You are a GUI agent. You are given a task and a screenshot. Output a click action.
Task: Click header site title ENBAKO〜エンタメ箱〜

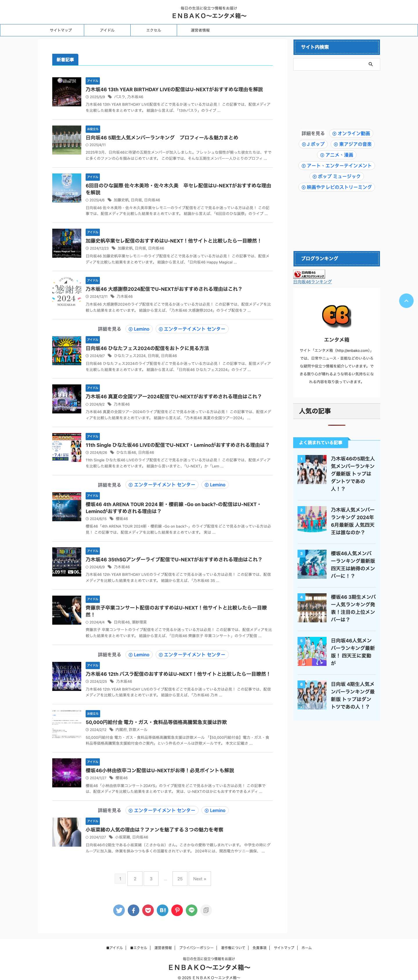pos(209,16)
